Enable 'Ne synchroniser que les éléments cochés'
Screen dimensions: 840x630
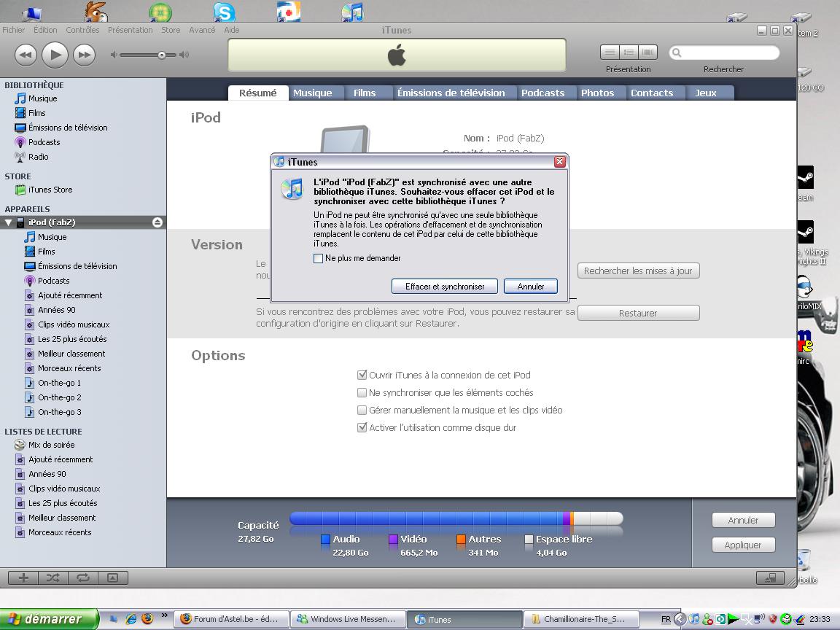362,393
